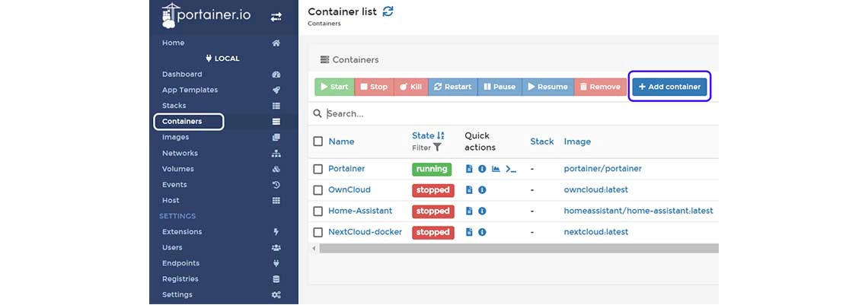Click the Stop button
This screenshot has width=868, height=305.
[x=374, y=87]
